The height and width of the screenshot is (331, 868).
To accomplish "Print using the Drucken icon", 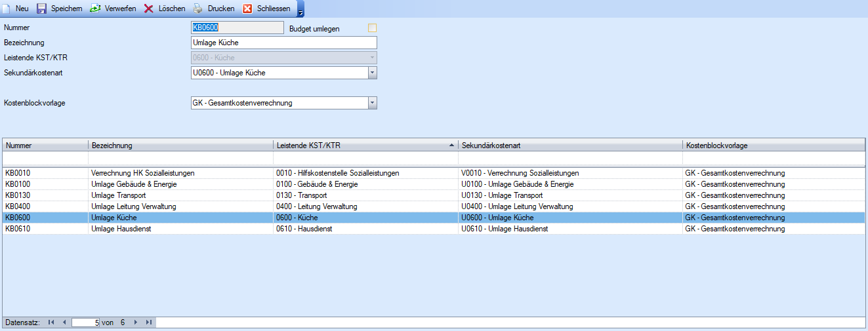I will (198, 9).
